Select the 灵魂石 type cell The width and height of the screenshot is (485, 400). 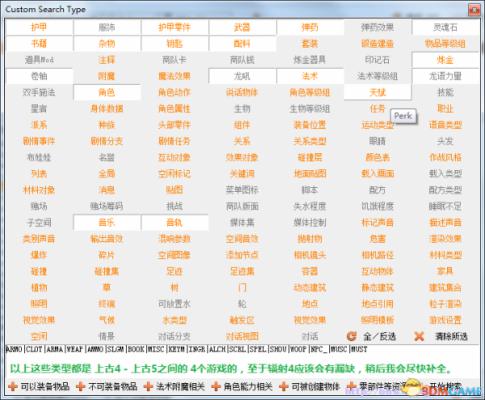pos(445,27)
